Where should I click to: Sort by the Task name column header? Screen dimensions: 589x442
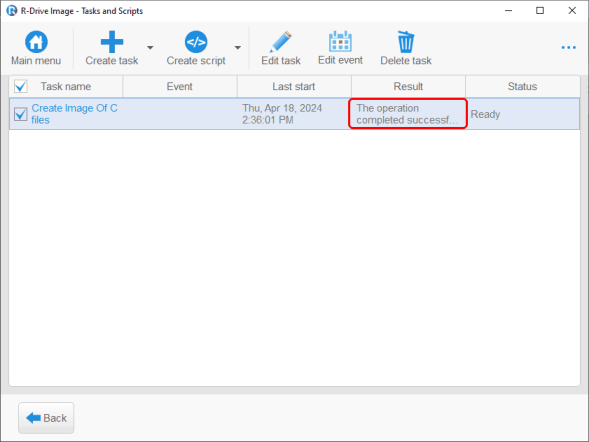click(x=66, y=86)
